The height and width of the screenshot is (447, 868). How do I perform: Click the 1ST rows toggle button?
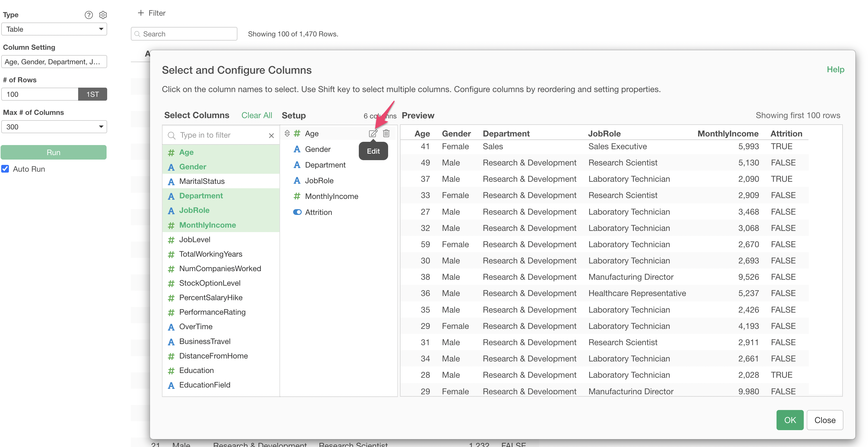click(x=92, y=94)
